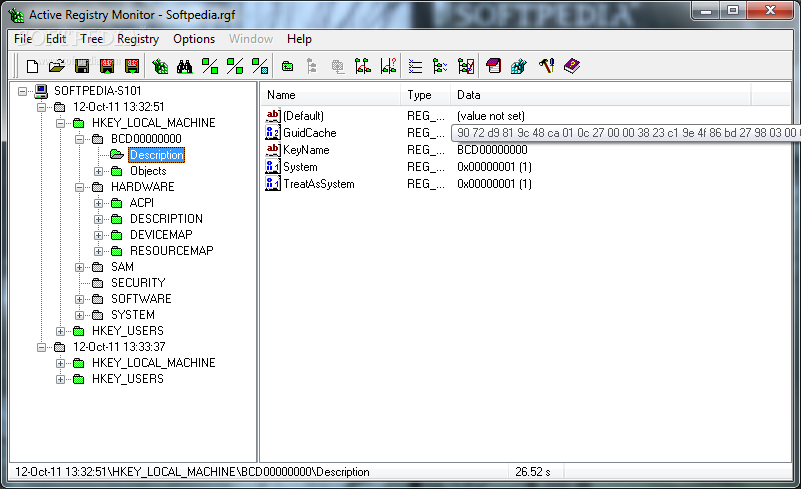Screen dimensions: 801x489
Task: Click the tree with blue checkmarks icon
Action: pos(440,66)
